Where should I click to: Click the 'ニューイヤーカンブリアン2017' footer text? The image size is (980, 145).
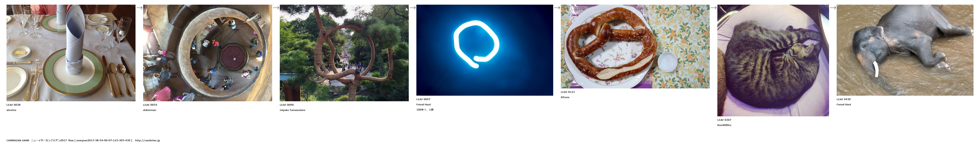tap(49, 140)
